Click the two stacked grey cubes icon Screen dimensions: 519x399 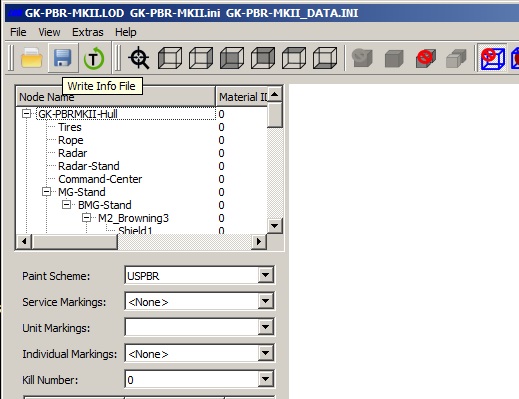[456, 59]
